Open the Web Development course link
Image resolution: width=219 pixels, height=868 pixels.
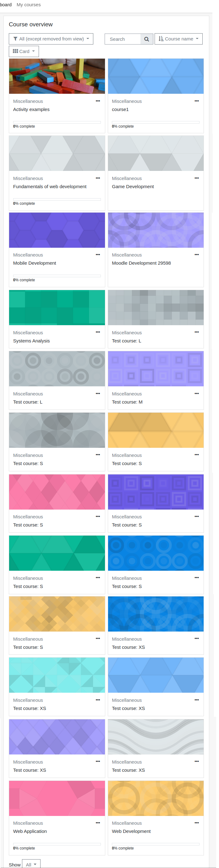131,831
